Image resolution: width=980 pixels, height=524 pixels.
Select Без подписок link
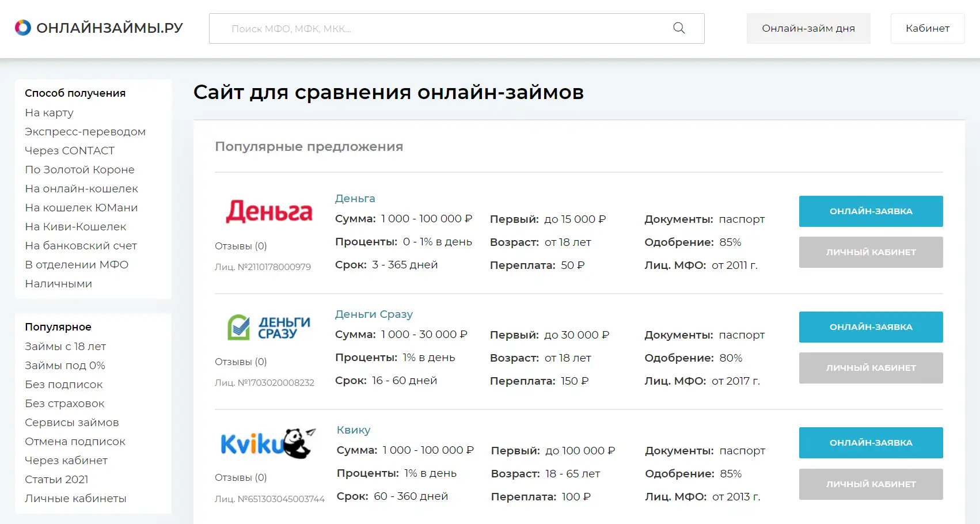point(63,385)
